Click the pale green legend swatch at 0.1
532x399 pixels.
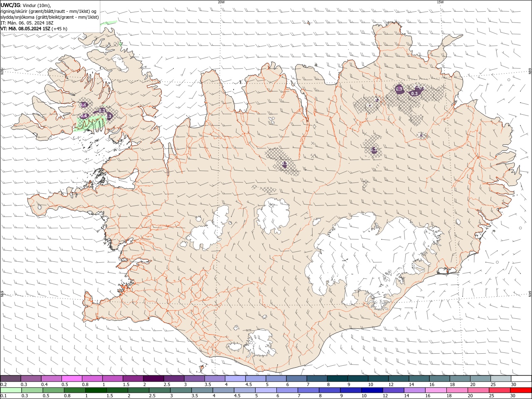[x=11, y=390]
